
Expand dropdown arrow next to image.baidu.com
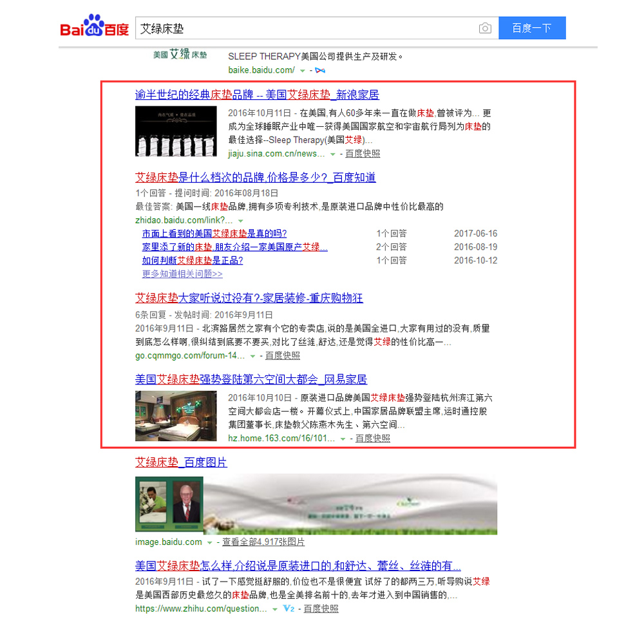pos(209,542)
